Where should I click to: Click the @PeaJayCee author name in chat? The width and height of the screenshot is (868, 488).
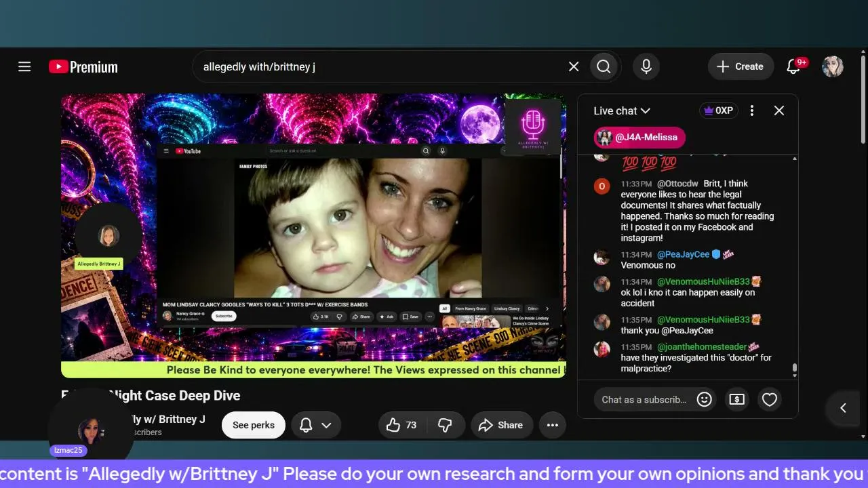683,254
